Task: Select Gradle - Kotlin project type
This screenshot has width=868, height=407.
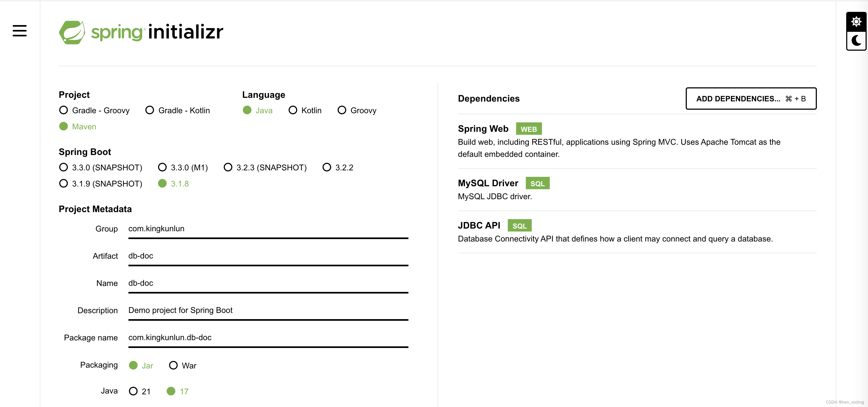Action: click(x=178, y=110)
